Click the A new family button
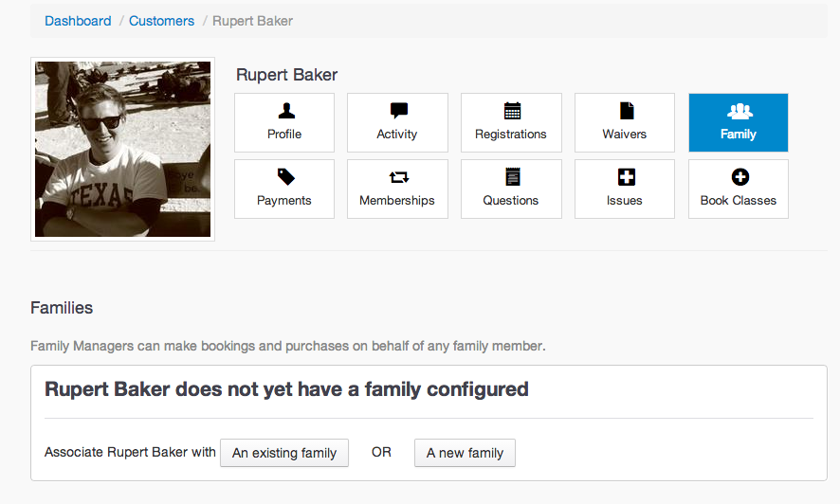The height and width of the screenshot is (504, 840). (x=465, y=453)
